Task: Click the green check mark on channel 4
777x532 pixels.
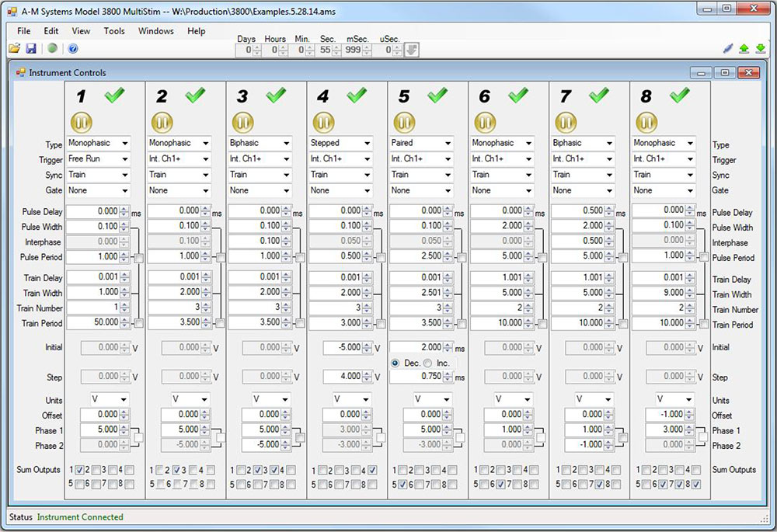Action: (357, 95)
